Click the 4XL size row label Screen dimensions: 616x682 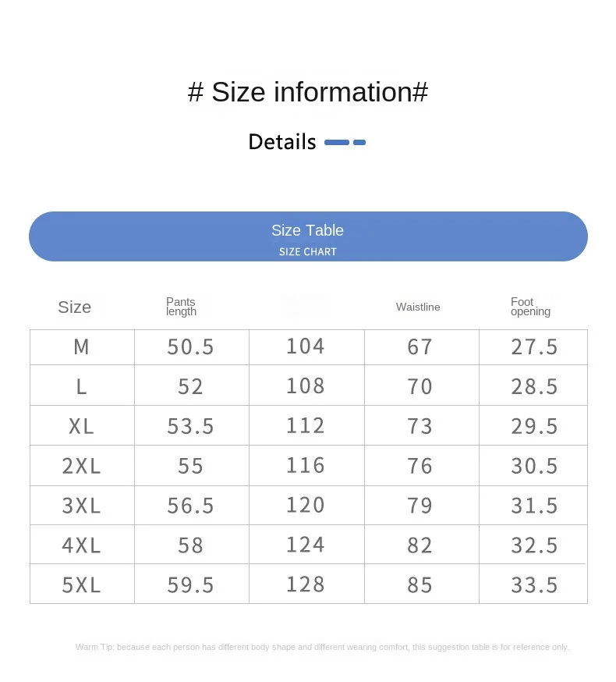click(x=81, y=545)
